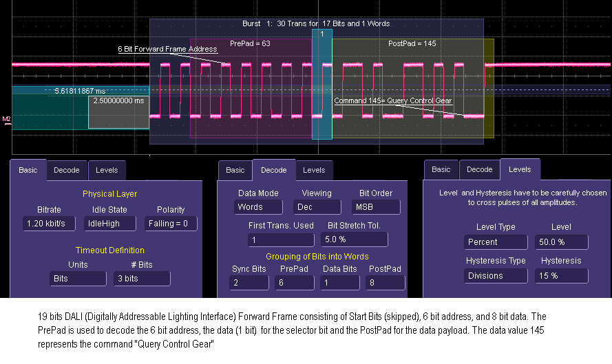Click the M2 trace marker on waveform
612x364 pixels.
(x=7, y=121)
